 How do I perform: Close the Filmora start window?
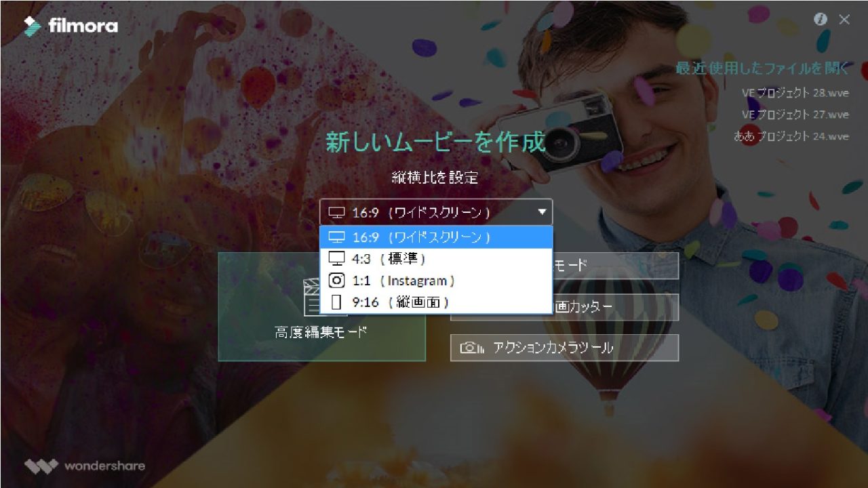coord(844,20)
